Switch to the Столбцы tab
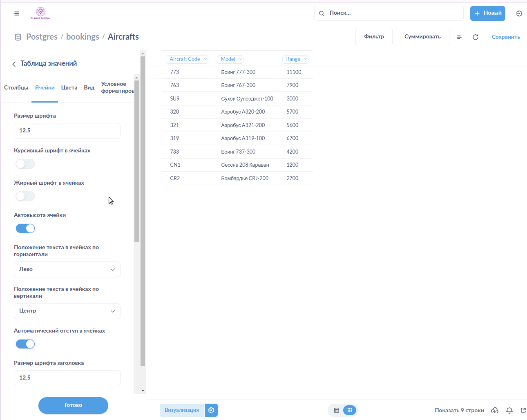The height and width of the screenshot is (420, 527). point(16,88)
